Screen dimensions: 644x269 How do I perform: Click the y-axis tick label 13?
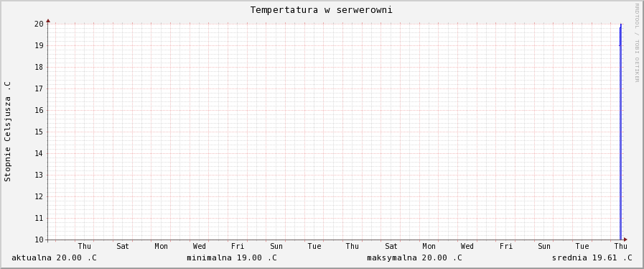click(39, 175)
